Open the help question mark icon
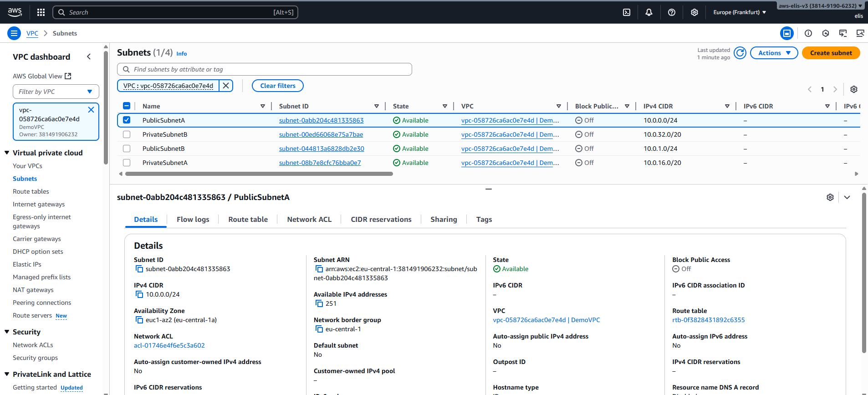The height and width of the screenshot is (395, 868). click(x=672, y=12)
